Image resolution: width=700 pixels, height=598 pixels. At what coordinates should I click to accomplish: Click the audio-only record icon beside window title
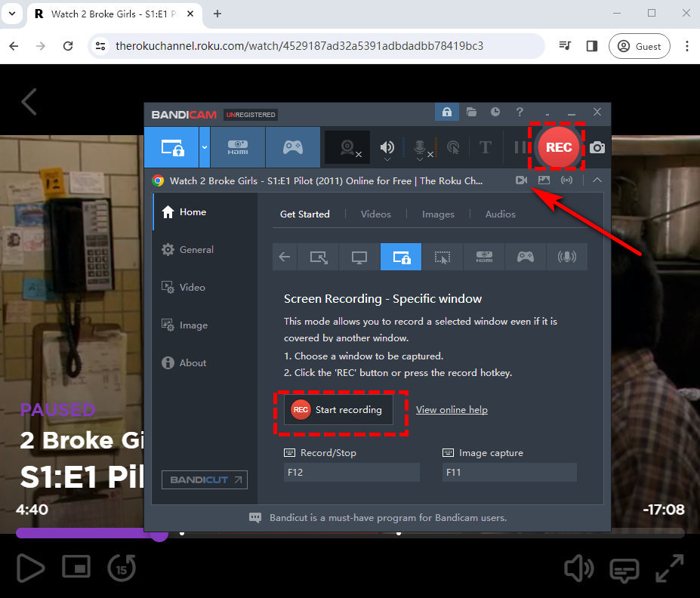click(566, 180)
